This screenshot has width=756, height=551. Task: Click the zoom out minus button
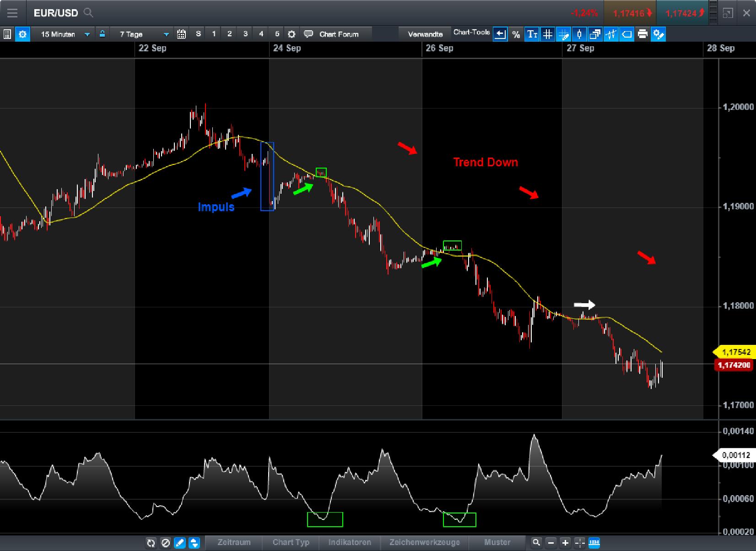click(551, 543)
